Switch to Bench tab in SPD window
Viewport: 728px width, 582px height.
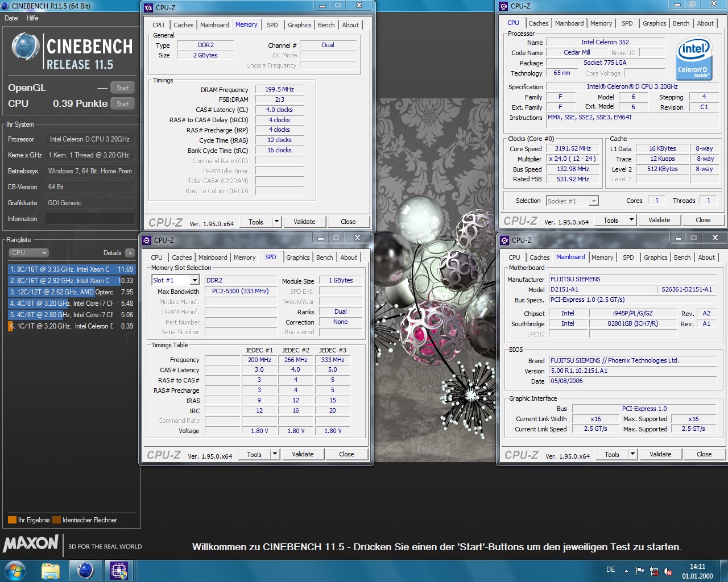(324, 257)
